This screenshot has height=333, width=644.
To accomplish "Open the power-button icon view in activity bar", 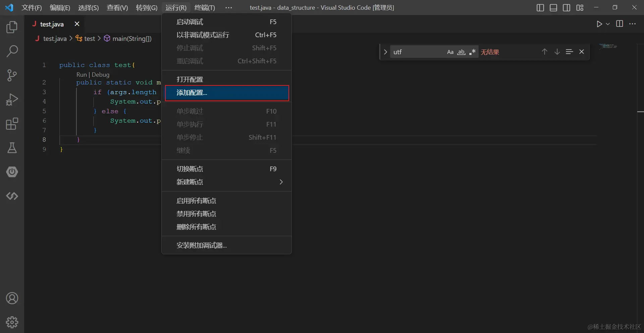I will 12,172.
